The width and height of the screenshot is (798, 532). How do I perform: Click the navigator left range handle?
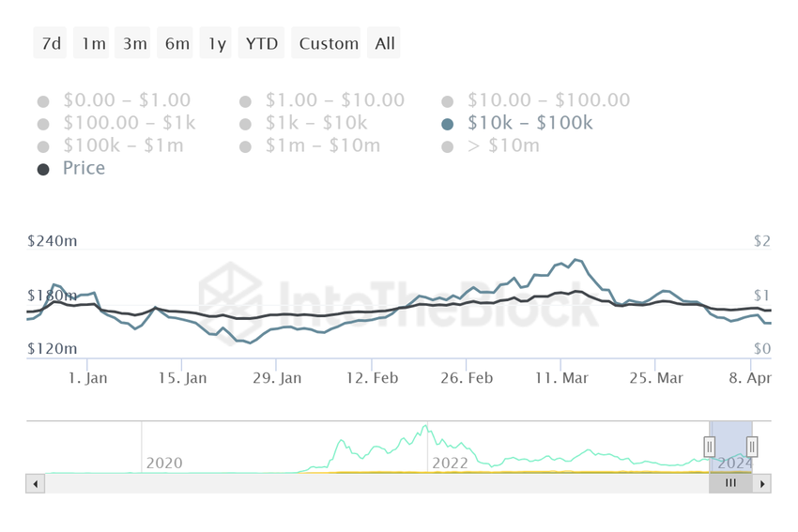710,447
